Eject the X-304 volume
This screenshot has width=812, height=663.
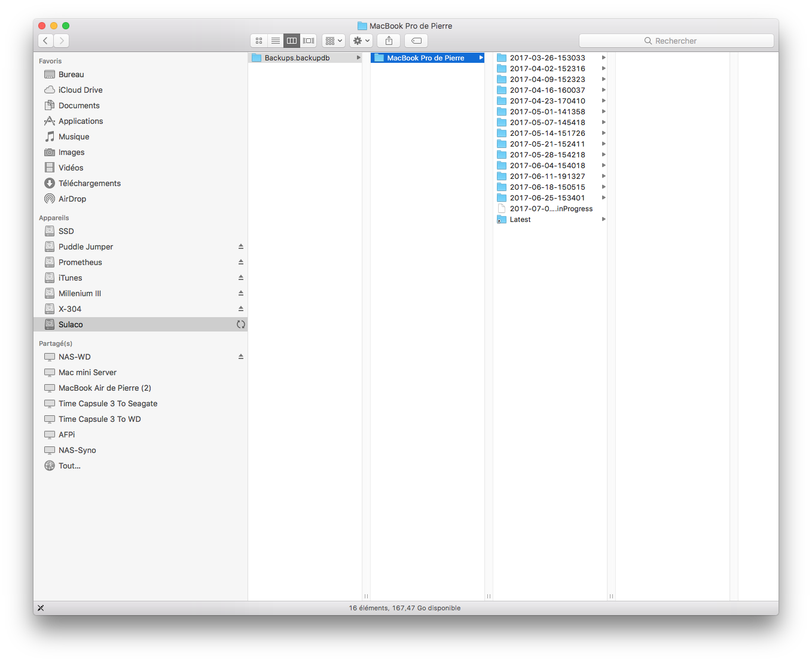pos(241,309)
